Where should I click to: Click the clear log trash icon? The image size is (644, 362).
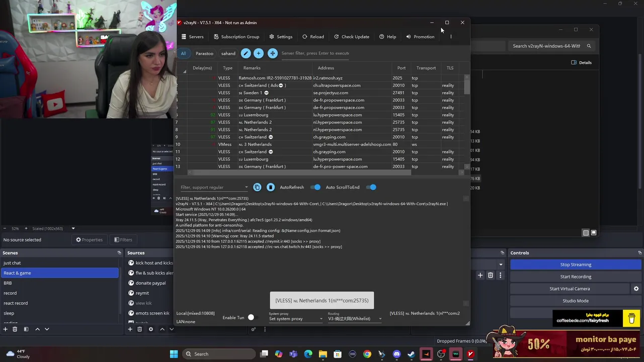271,187
